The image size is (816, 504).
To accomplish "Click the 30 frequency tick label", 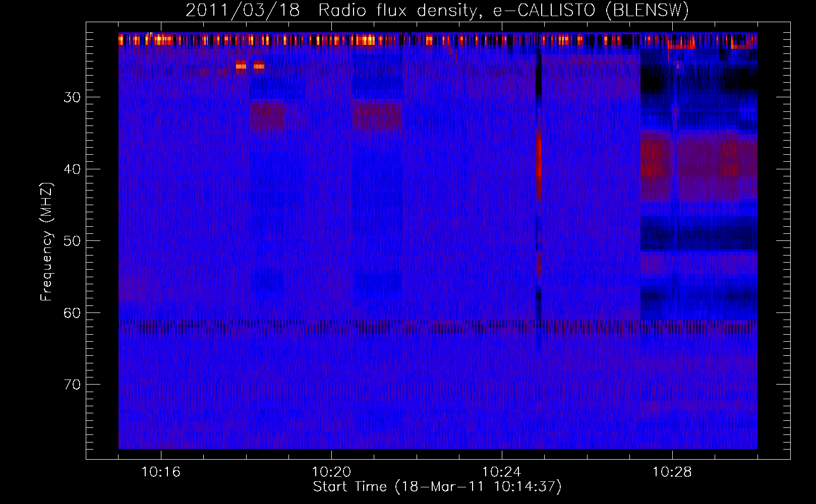I will pyautogui.click(x=72, y=97).
